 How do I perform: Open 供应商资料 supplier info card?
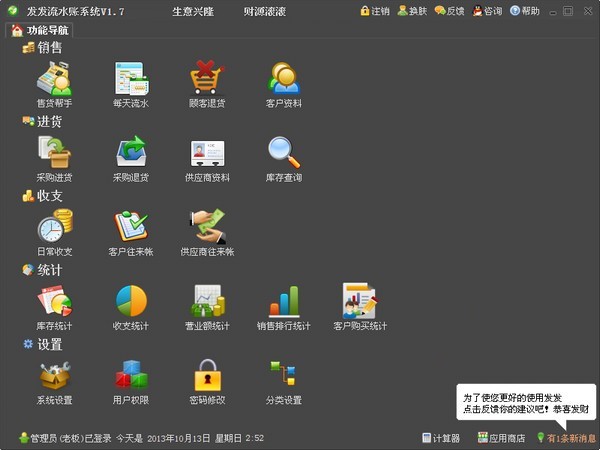pos(207,153)
